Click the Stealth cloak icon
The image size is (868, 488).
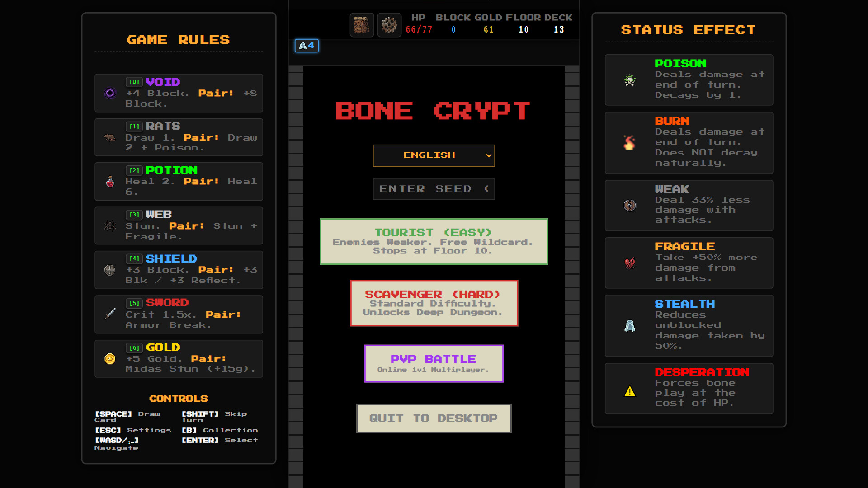629,326
